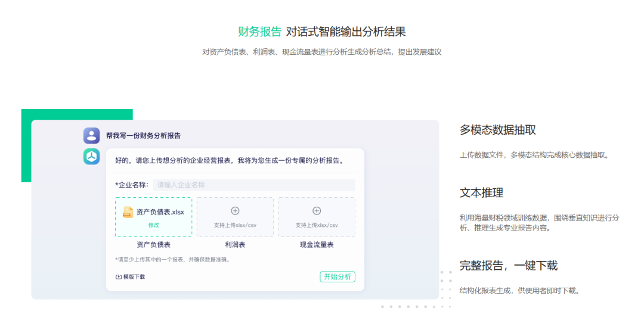Start analysis with the 开始分析 button
The width and height of the screenshot is (644, 327).
point(338,277)
